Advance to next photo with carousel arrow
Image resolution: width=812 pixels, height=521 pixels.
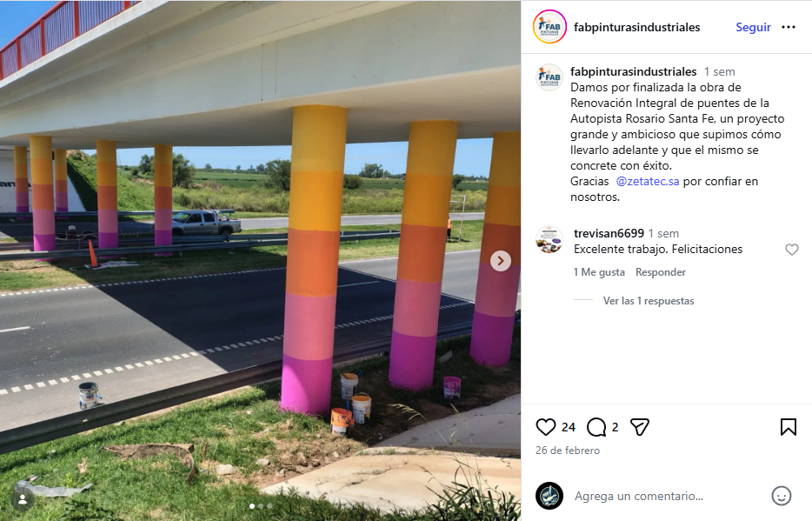pyautogui.click(x=500, y=261)
